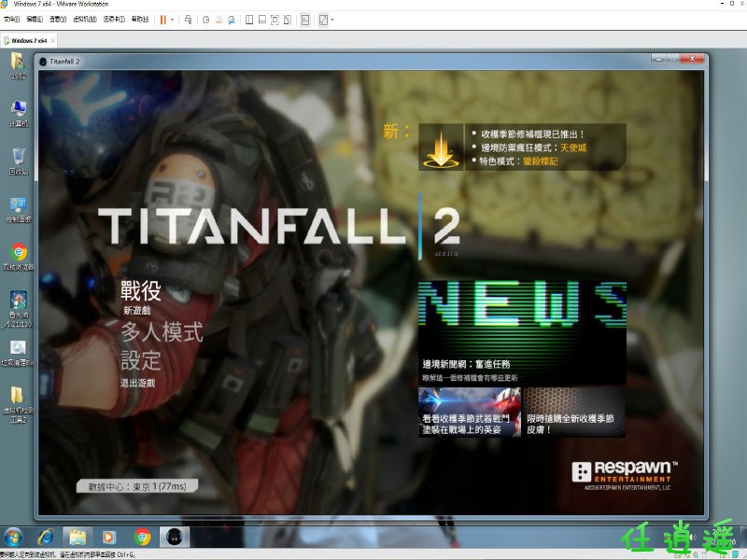Select 新遊戲 under campaign
This screenshot has width=747, height=560.
pos(136,311)
